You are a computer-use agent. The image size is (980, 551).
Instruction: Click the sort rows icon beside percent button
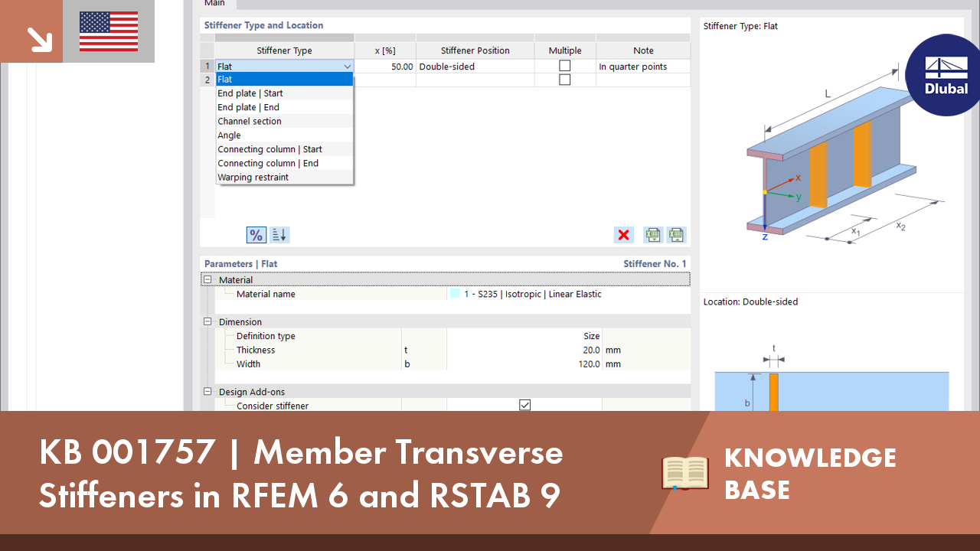tap(279, 235)
